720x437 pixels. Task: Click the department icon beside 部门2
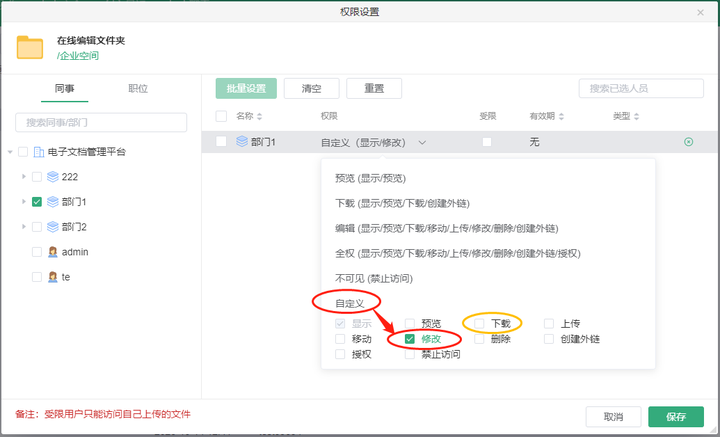(53, 227)
